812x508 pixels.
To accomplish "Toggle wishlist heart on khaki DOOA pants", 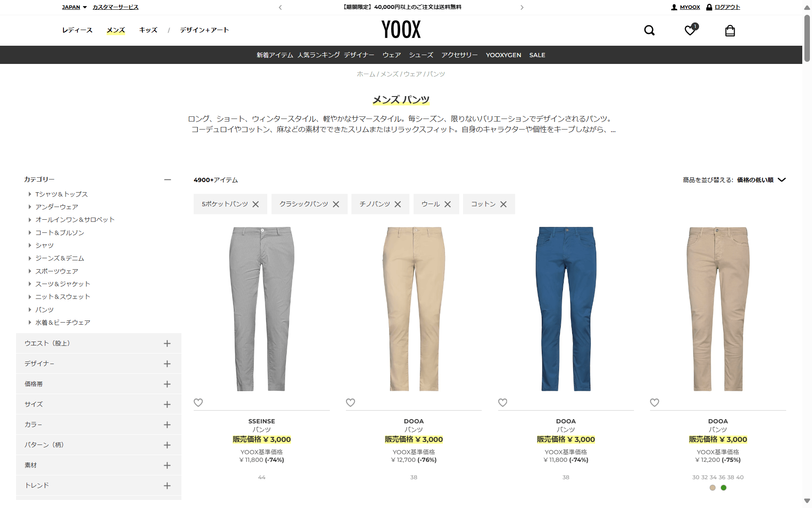I will click(x=654, y=403).
